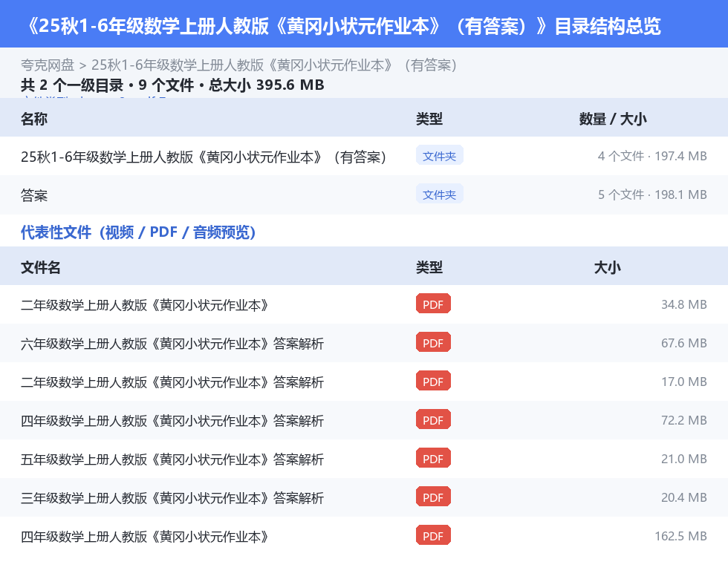
Task: Click the 文件名 column header
Action: point(40,267)
